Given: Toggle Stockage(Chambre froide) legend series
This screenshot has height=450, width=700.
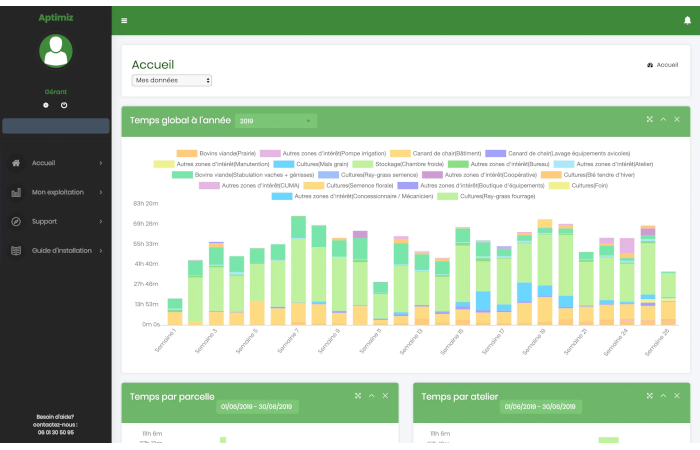Looking at the screenshot, I should click(398, 164).
